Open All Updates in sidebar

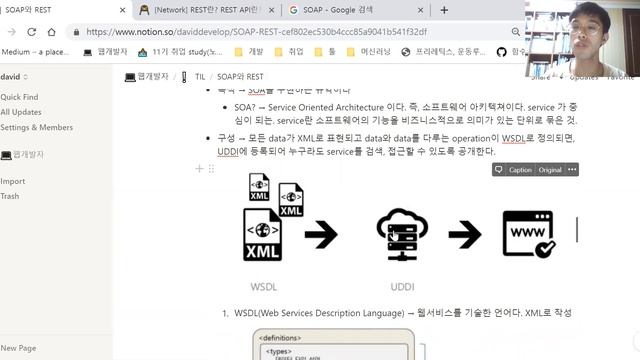pos(21,112)
